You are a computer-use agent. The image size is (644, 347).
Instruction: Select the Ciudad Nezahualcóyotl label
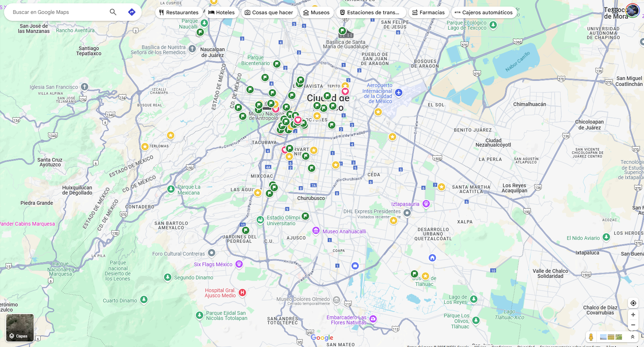tap(493, 143)
